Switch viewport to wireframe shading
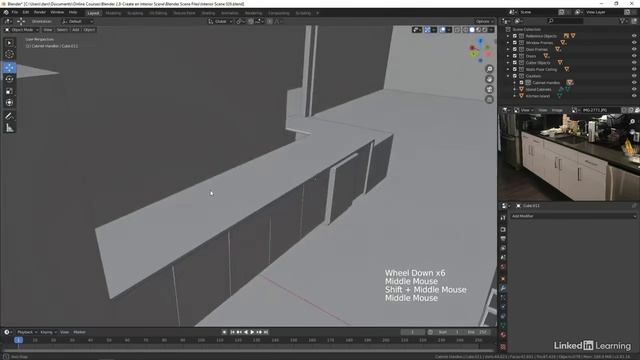The image size is (640, 360). point(465,30)
